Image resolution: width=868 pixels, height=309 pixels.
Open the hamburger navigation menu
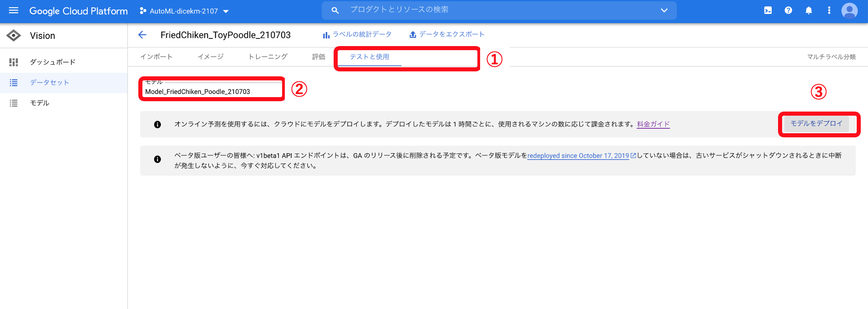14,10
